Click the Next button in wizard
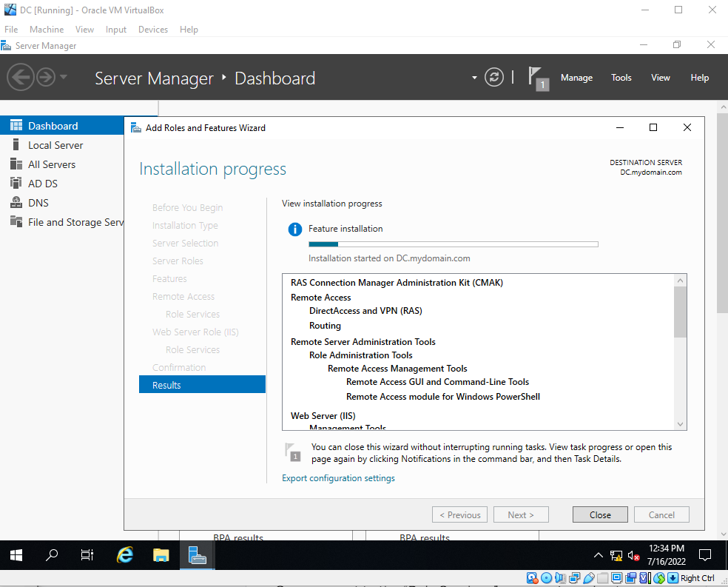The image size is (728, 587). (521, 514)
